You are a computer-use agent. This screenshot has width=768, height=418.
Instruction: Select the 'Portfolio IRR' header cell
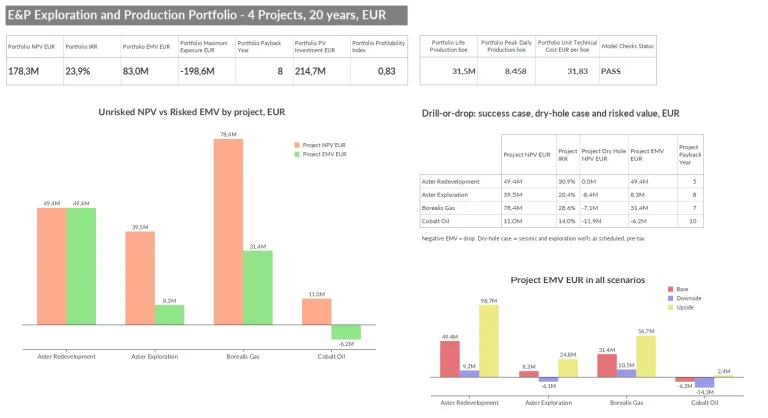point(92,47)
